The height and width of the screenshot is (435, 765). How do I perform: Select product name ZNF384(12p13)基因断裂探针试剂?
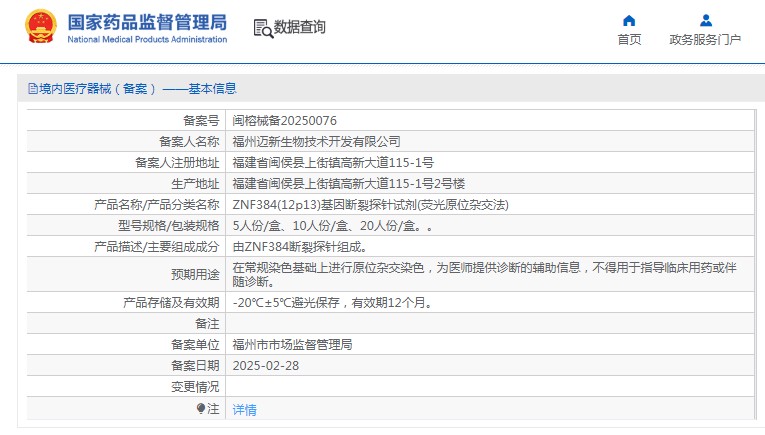[370, 205]
